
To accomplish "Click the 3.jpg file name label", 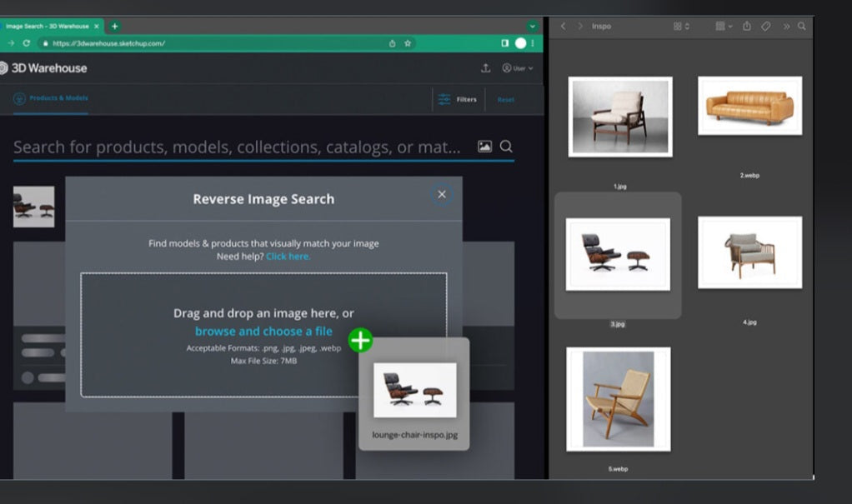I will [x=618, y=324].
